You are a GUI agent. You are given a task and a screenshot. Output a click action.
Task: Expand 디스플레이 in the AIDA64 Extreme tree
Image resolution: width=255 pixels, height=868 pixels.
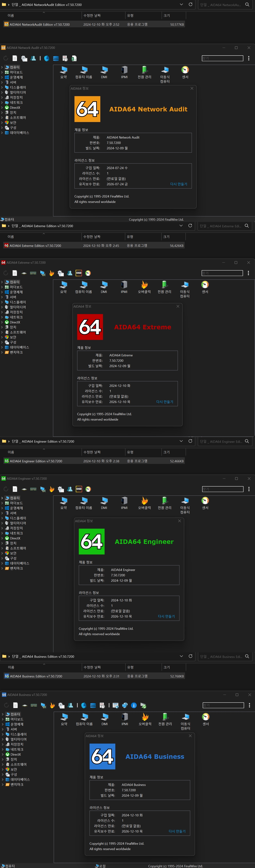click(2, 302)
